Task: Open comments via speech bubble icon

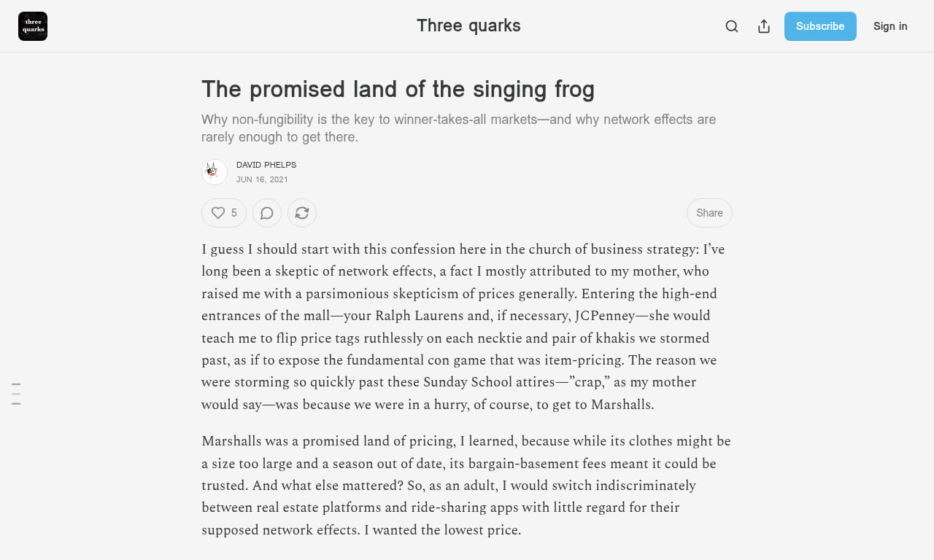Action: click(267, 213)
